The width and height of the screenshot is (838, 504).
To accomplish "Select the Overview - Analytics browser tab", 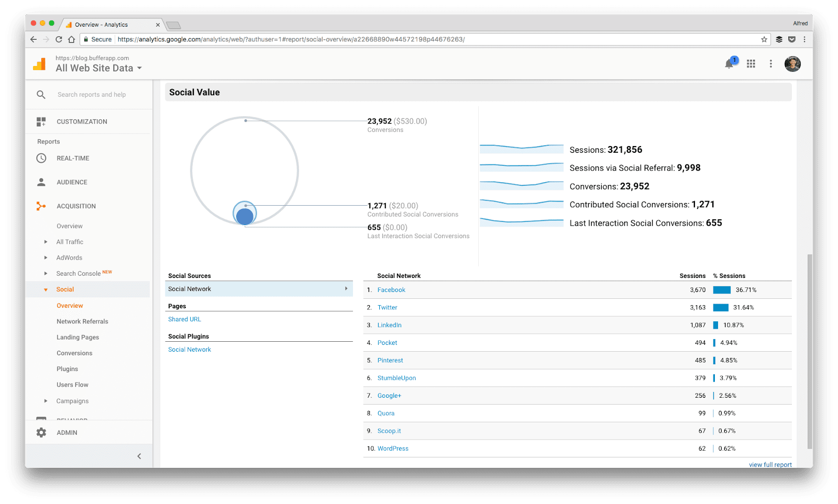I will coord(112,25).
